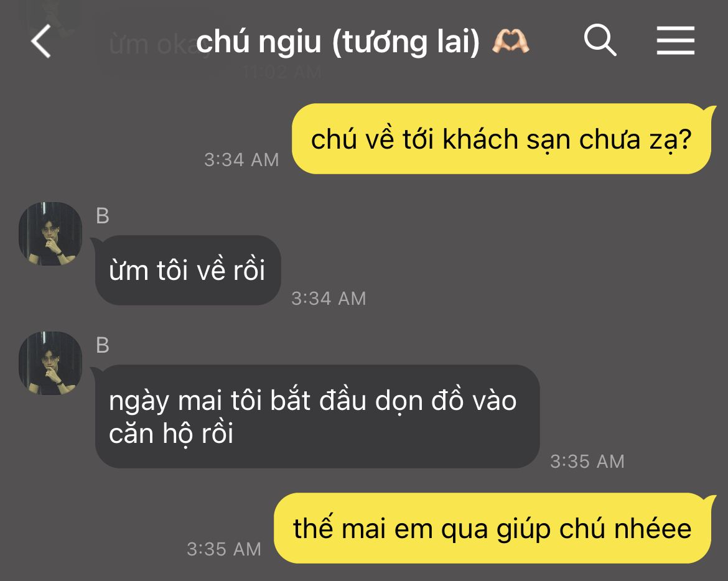Open the search magnifier icon
Image resolution: width=728 pixels, height=581 pixels.
click(600, 40)
